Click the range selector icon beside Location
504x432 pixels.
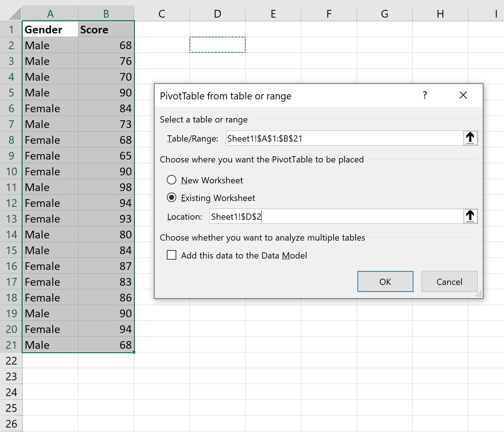[471, 216]
